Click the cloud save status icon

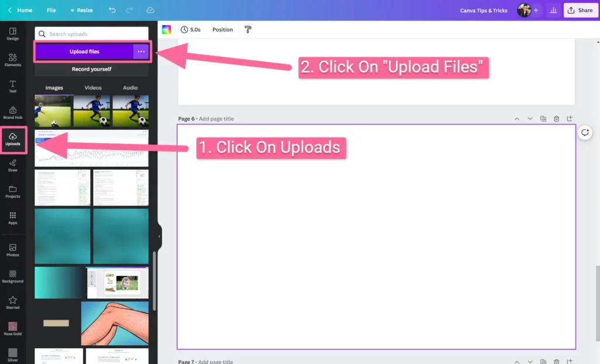(150, 11)
